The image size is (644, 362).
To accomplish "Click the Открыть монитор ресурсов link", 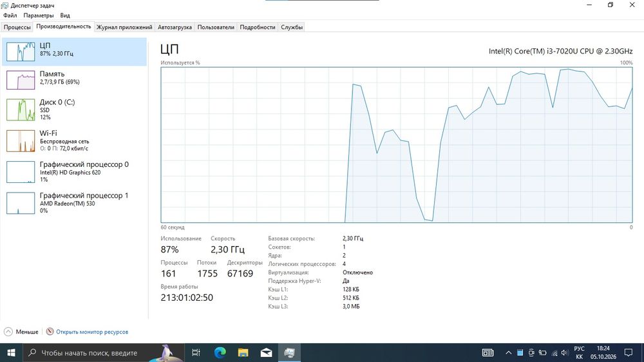I will [92, 332].
